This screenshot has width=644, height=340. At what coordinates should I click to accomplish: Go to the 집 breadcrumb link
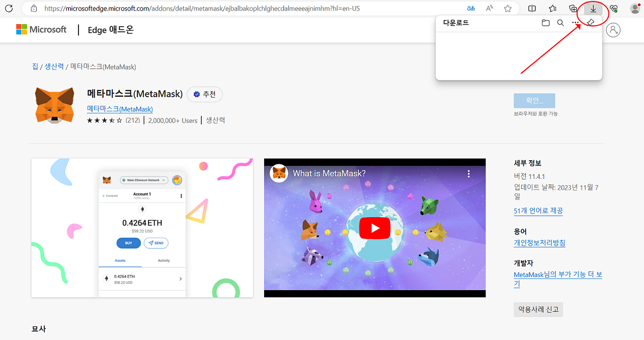pyautogui.click(x=35, y=66)
